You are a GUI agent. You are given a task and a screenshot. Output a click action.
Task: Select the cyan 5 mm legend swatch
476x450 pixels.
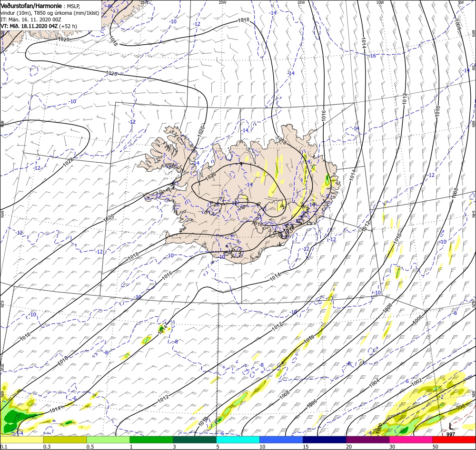[x=238, y=440]
